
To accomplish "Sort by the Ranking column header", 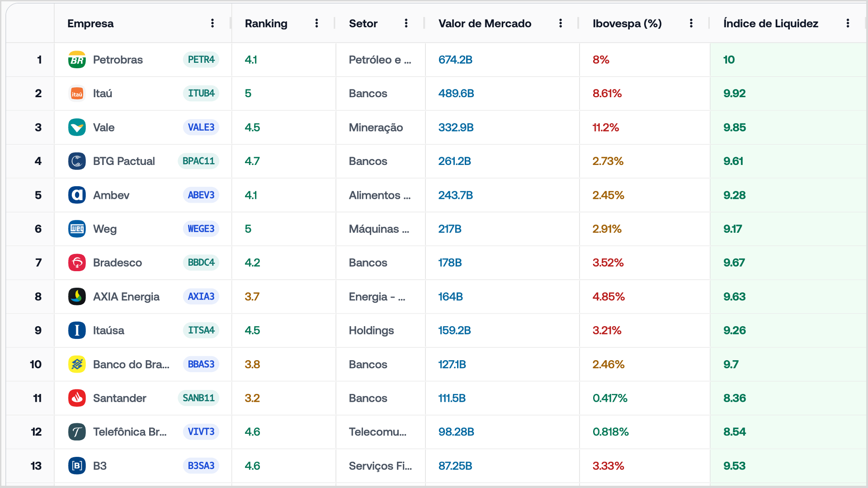I will point(266,23).
